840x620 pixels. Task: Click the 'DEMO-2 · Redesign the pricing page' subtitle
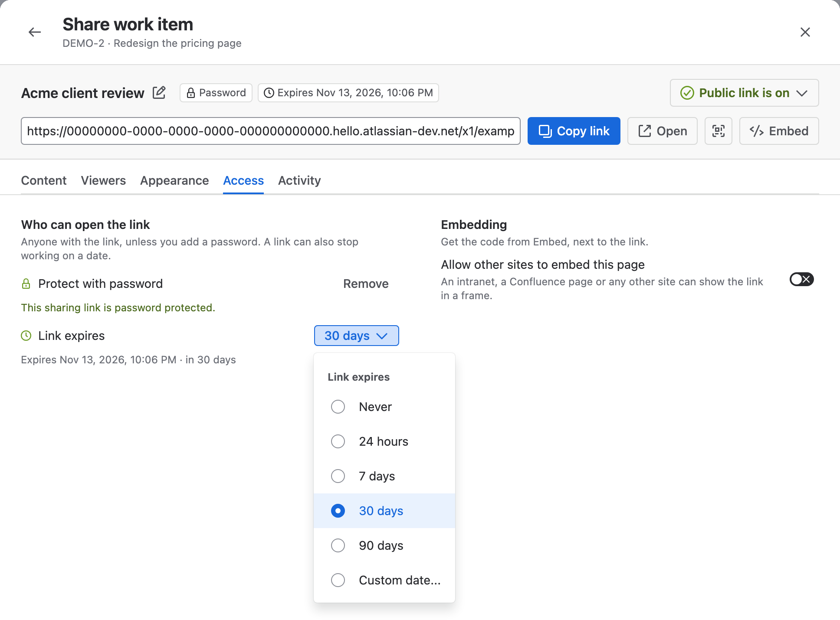point(152,43)
